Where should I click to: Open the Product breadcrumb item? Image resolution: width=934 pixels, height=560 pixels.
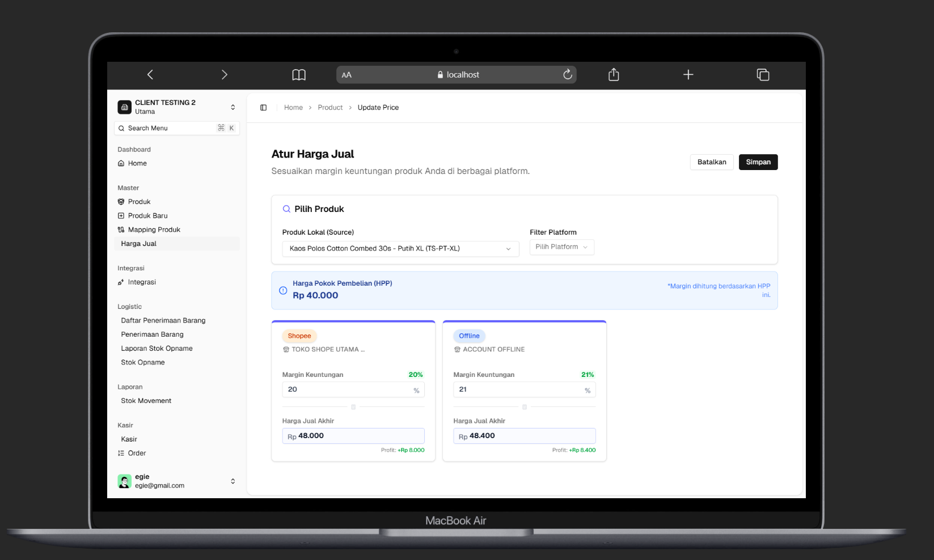click(x=330, y=107)
